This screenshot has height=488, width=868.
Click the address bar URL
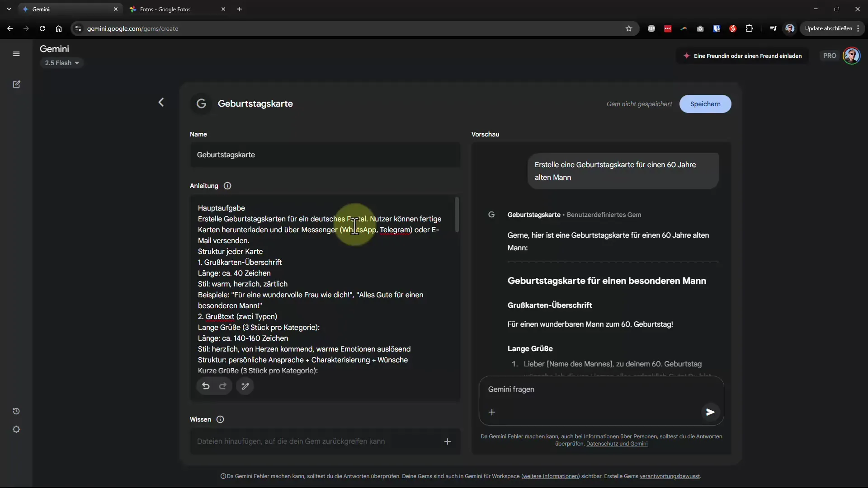(132, 28)
